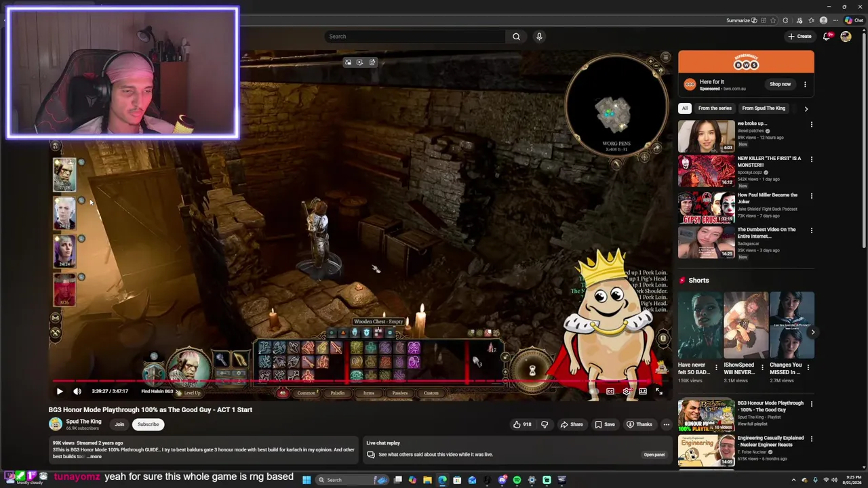Open Edge favorites hub icon

811,20
